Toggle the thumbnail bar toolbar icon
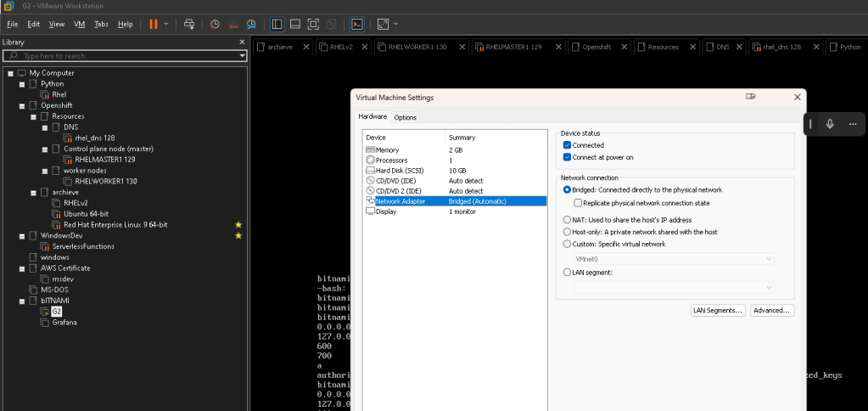This screenshot has width=868, height=411. click(295, 24)
